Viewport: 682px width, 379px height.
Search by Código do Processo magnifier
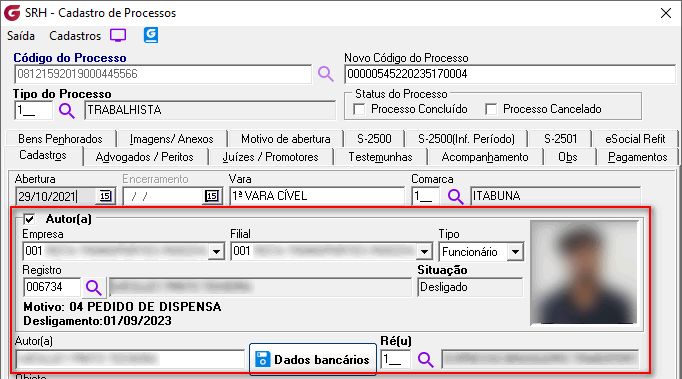point(325,74)
